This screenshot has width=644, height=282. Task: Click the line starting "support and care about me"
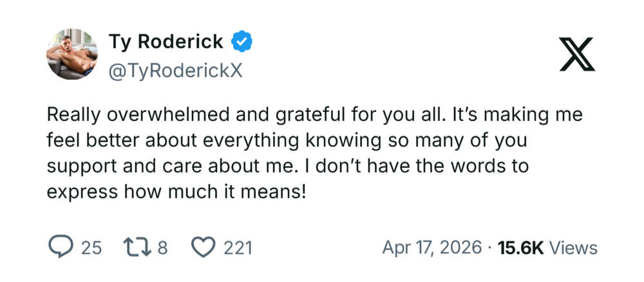pyautogui.click(x=287, y=165)
